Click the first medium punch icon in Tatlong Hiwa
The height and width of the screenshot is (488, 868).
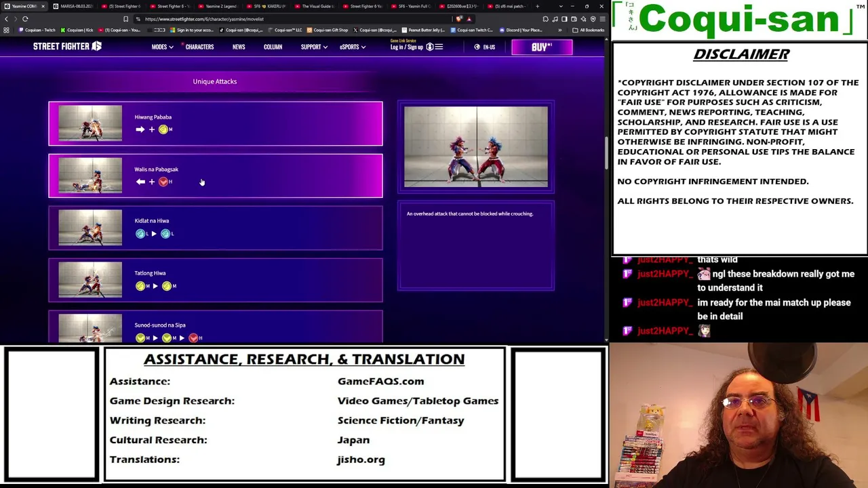(x=140, y=286)
